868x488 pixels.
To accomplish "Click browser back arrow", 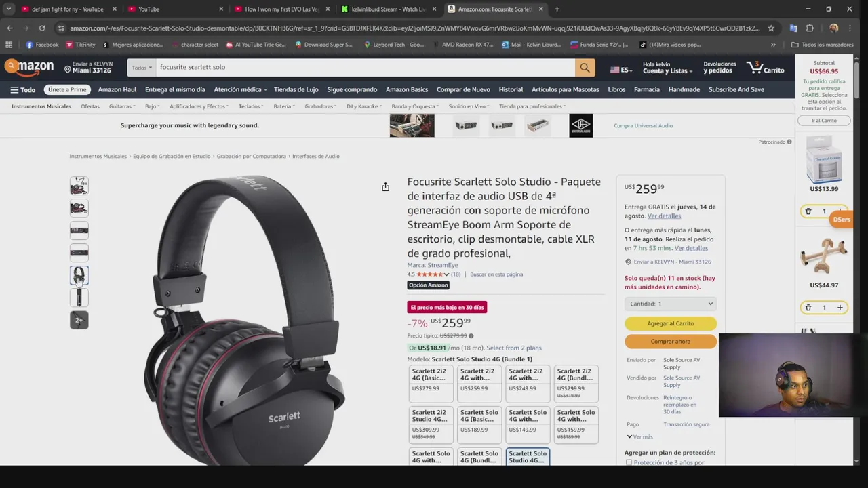I will (x=9, y=28).
